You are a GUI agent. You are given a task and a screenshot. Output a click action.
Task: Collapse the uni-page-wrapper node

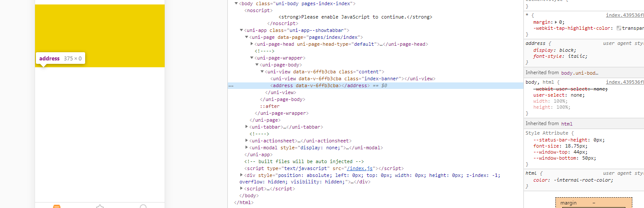[252, 58]
